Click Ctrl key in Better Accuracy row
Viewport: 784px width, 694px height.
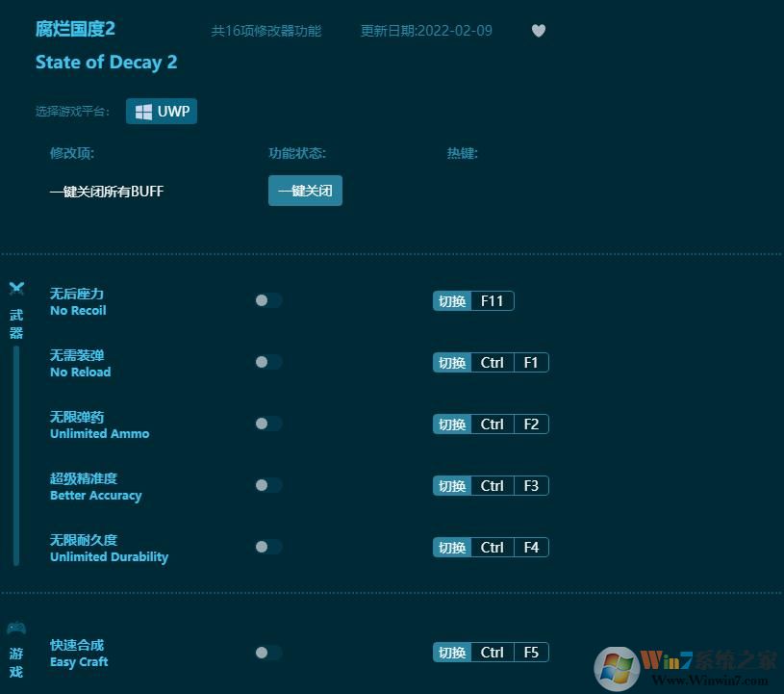[x=492, y=486]
